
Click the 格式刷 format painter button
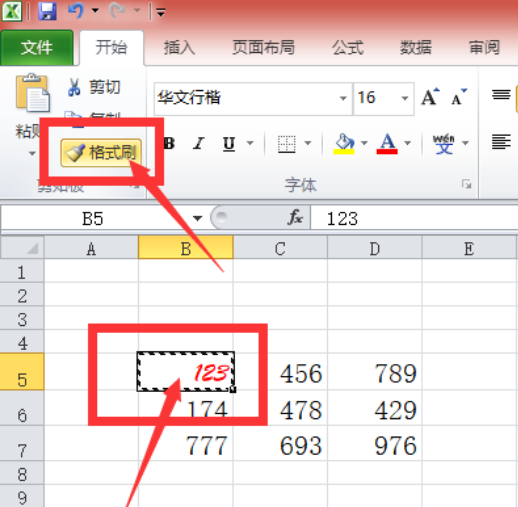(101, 153)
